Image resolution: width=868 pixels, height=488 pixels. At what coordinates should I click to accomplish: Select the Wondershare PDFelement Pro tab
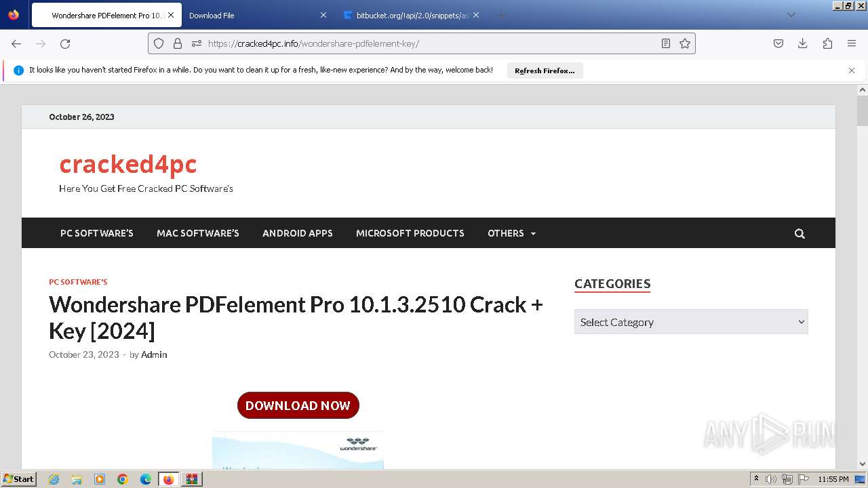coord(105,15)
